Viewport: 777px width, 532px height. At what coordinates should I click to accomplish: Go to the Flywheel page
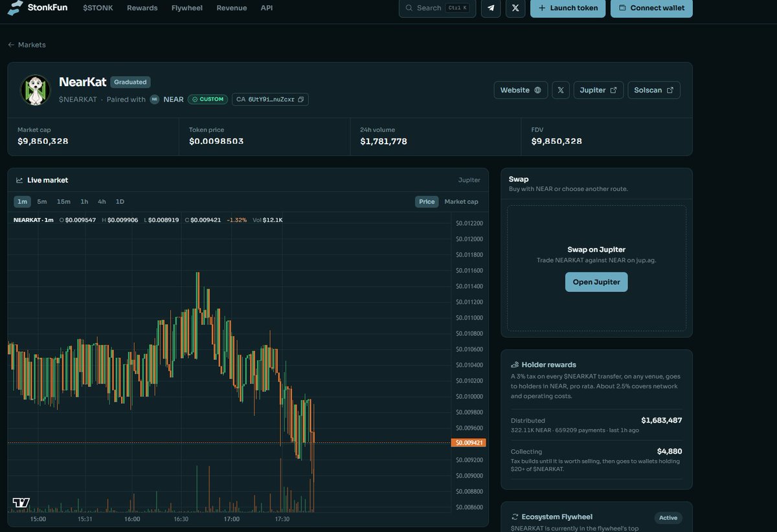[187, 8]
